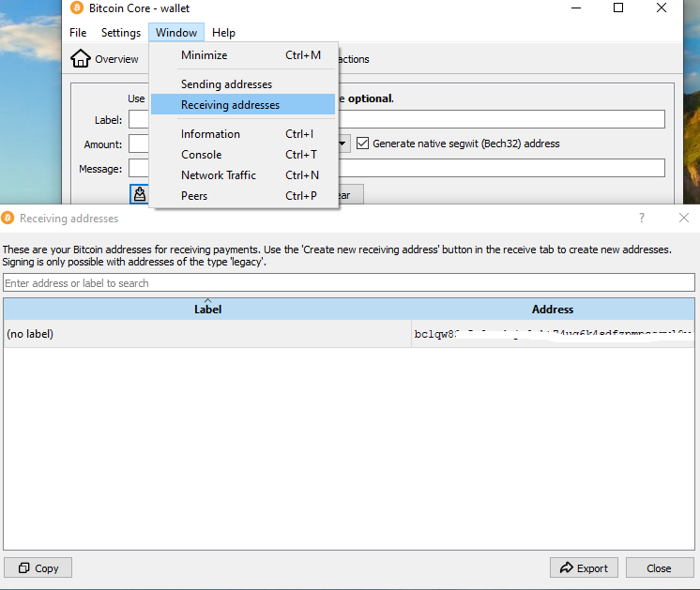The width and height of the screenshot is (700, 590).
Task: Select Minimize from the Window menu
Action: click(x=243, y=55)
